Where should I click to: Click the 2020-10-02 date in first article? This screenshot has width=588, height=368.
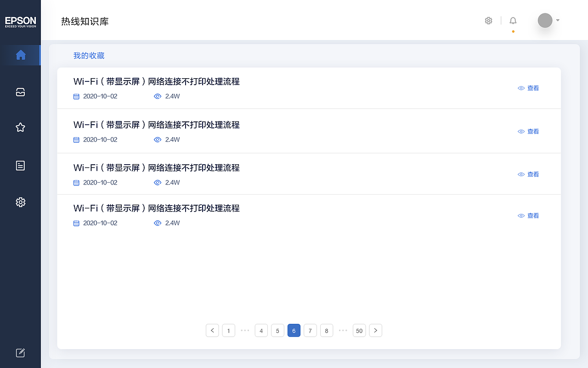coord(100,97)
